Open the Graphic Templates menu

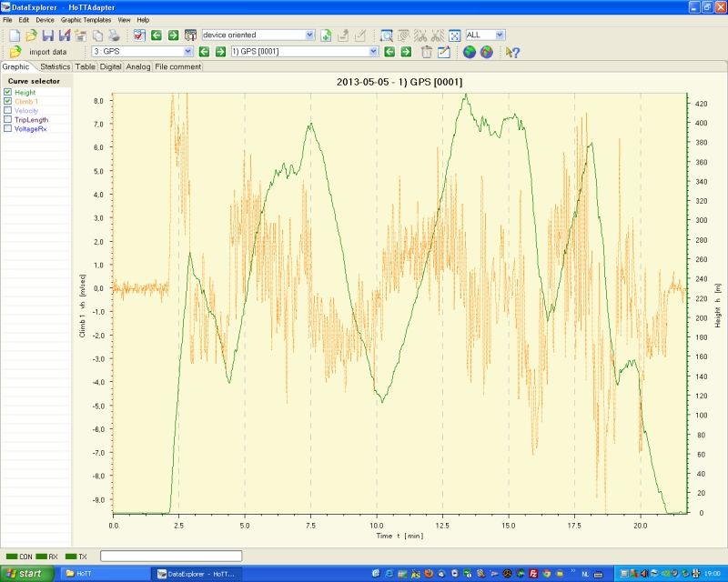tap(86, 20)
